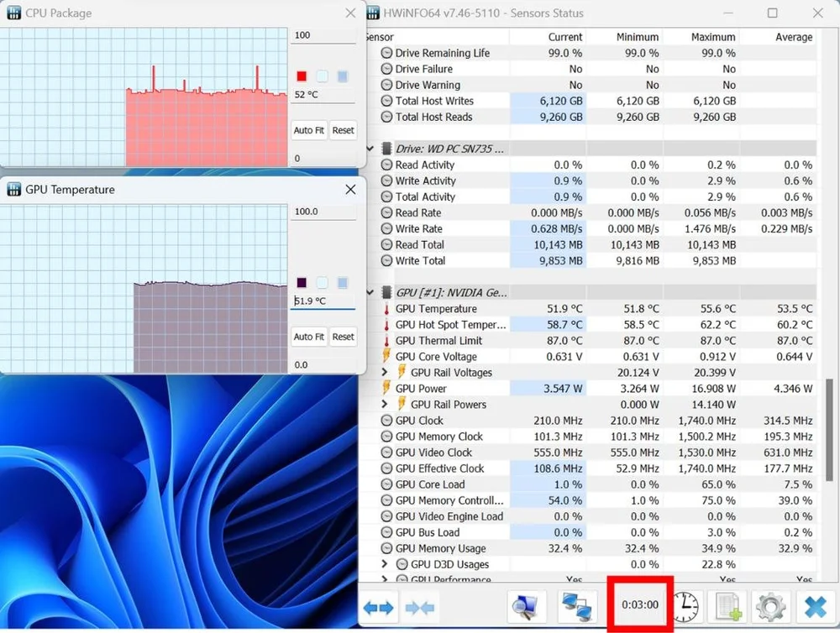Click the sensor list vertical scrollbar
The height and width of the screenshot is (633, 840).
click(x=829, y=430)
